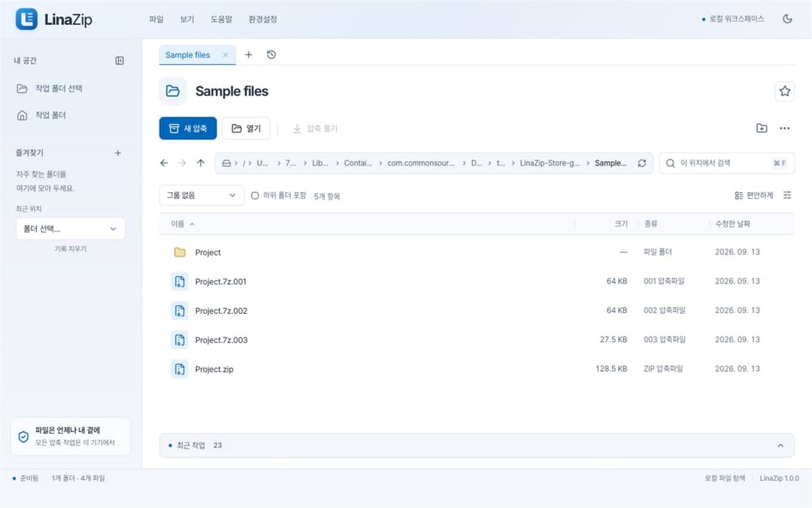Collapse the sidebar panel icon
Image resolution: width=812 pixels, height=508 pixels.
coord(119,61)
